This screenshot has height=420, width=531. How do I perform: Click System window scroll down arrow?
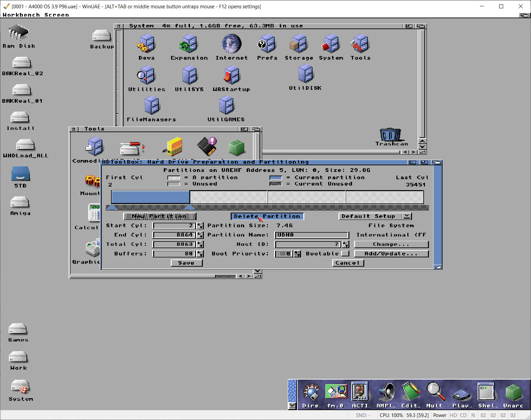pyautogui.click(x=422, y=146)
